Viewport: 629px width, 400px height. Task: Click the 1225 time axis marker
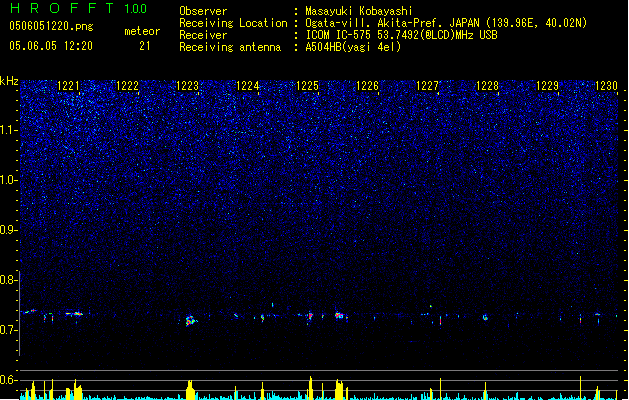[x=307, y=86]
